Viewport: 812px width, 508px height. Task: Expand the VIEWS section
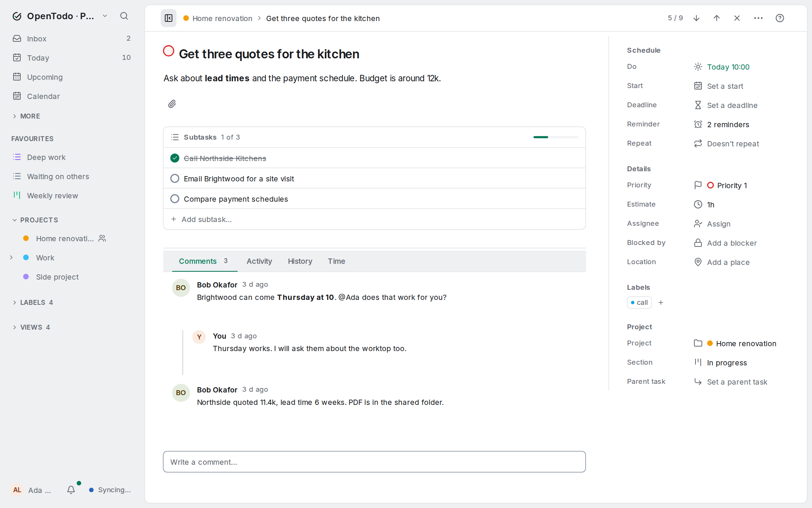31,327
